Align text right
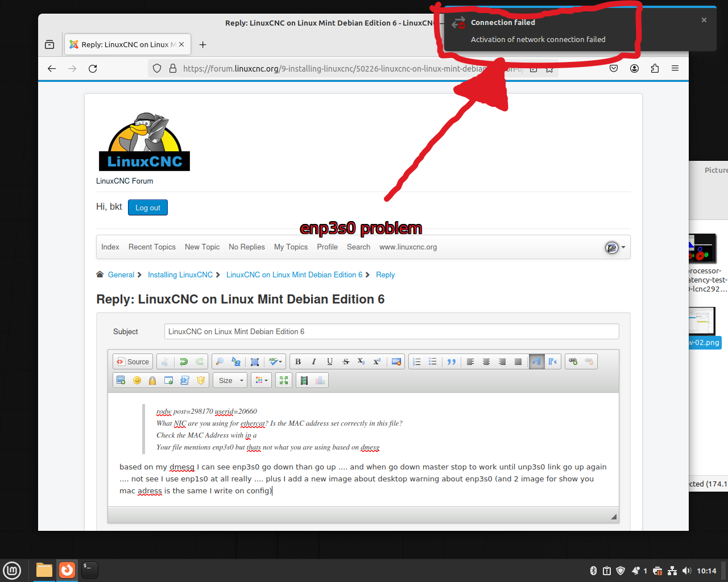 click(x=502, y=361)
